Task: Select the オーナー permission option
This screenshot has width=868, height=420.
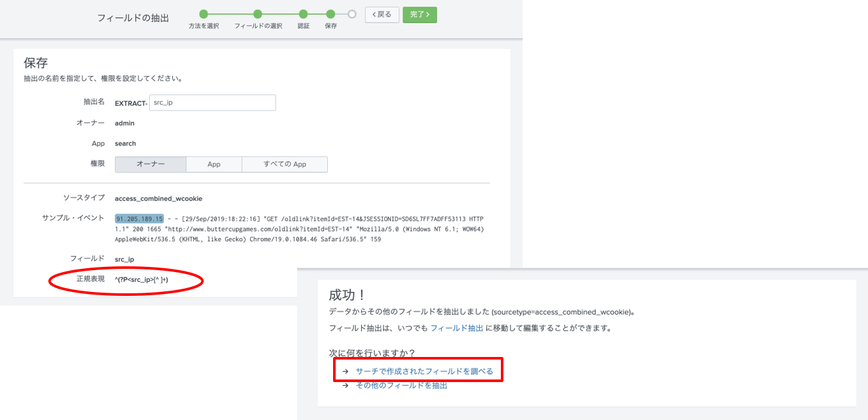Action: pyautogui.click(x=150, y=164)
